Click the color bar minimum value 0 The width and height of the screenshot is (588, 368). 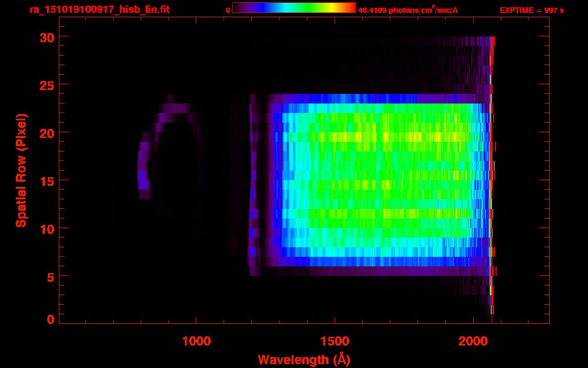228,10
